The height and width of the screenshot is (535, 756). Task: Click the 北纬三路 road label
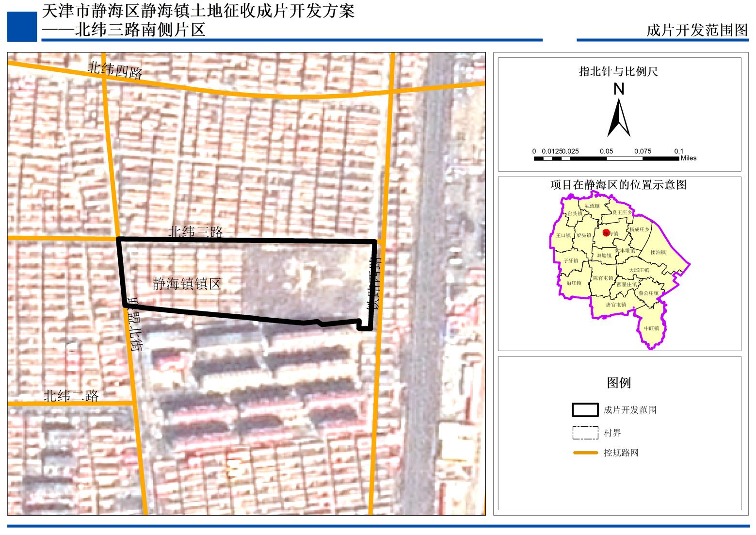195,232
